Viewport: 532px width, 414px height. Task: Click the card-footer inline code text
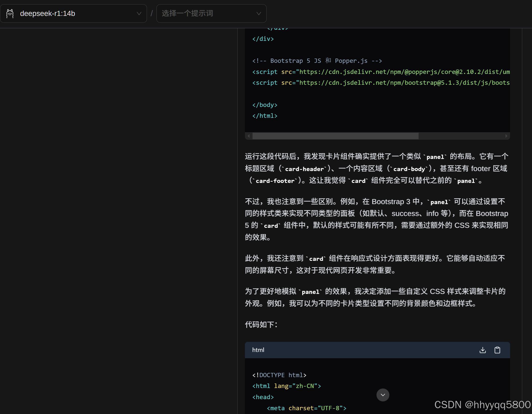[x=275, y=181]
